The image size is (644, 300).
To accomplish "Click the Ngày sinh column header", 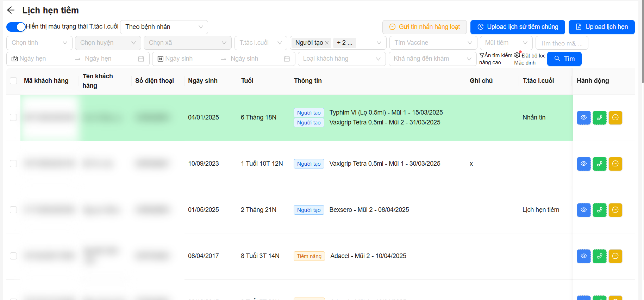I will click(x=202, y=81).
